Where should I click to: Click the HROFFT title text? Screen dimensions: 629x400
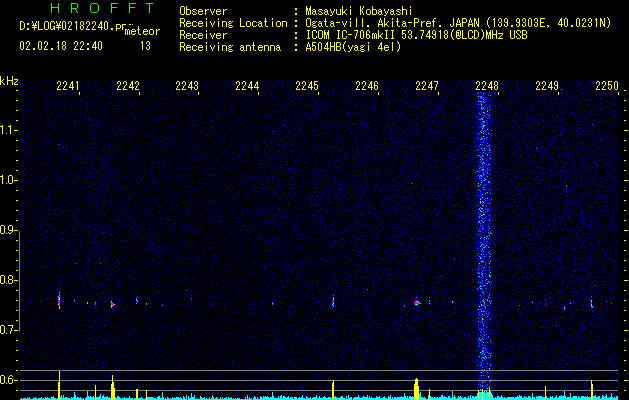[x=103, y=8]
